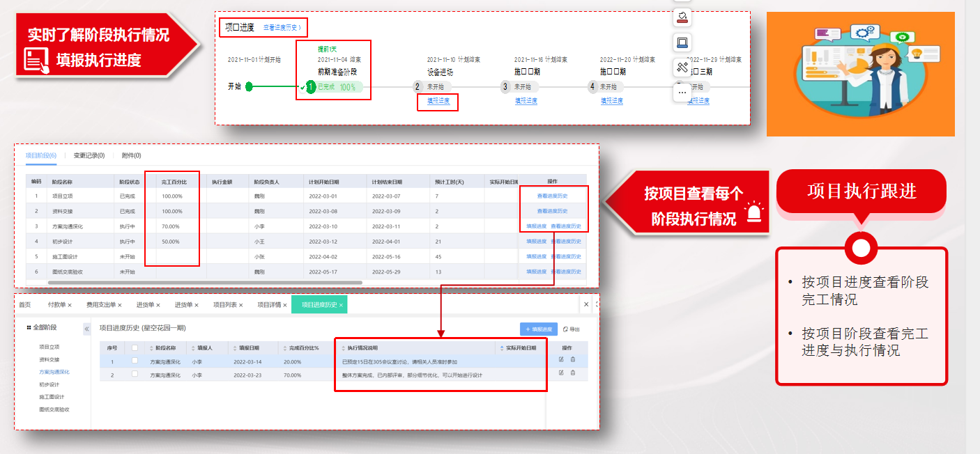Toggle the select-all checkbox in the history table header

(x=135, y=347)
